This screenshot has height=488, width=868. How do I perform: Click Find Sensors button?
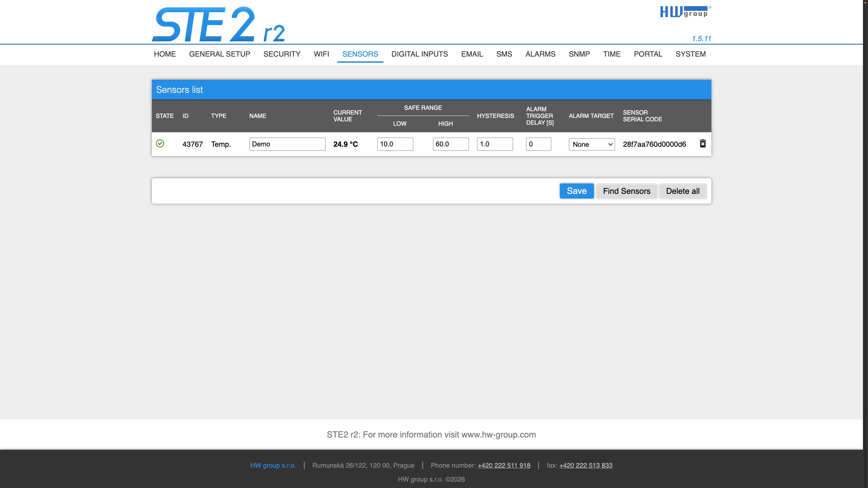[x=627, y=191]
